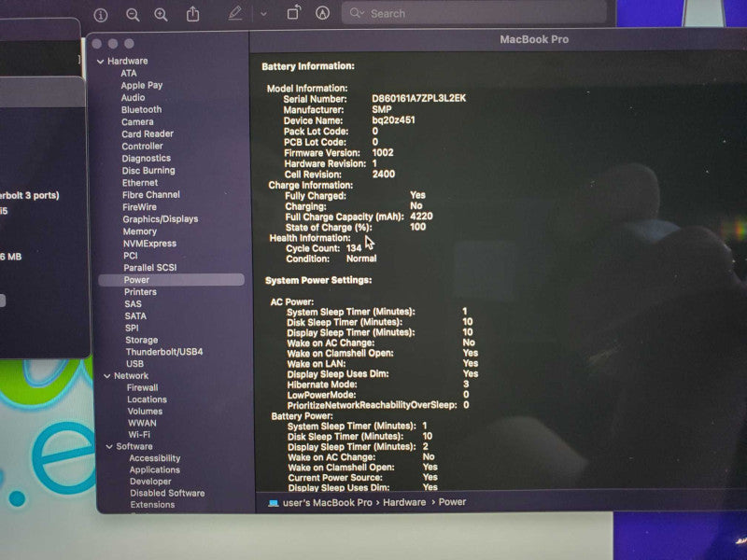Select Disabled Software in the sidebar

(167, 494)
